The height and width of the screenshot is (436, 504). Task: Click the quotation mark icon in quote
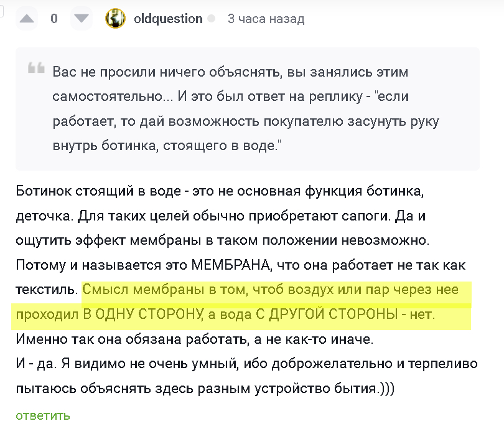[36, 69]
